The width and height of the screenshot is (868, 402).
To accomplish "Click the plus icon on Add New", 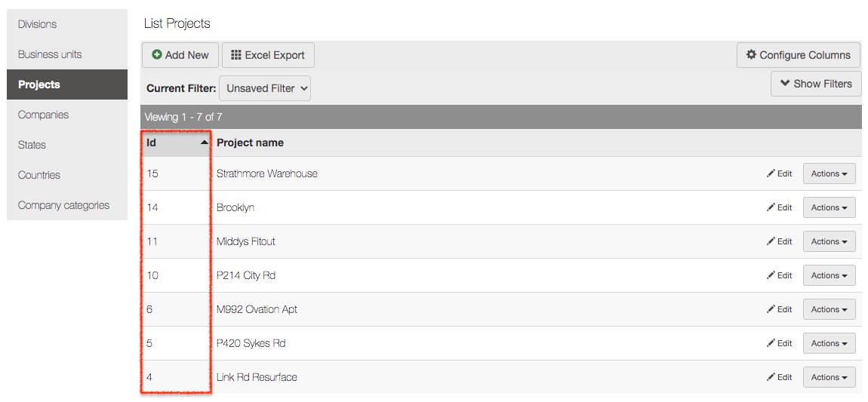I will (157, 55).
